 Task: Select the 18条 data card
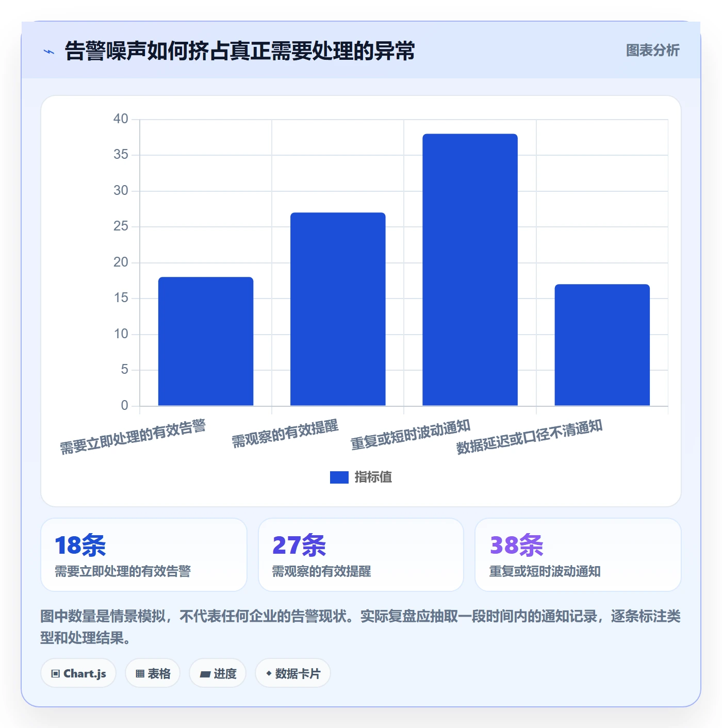144,555
